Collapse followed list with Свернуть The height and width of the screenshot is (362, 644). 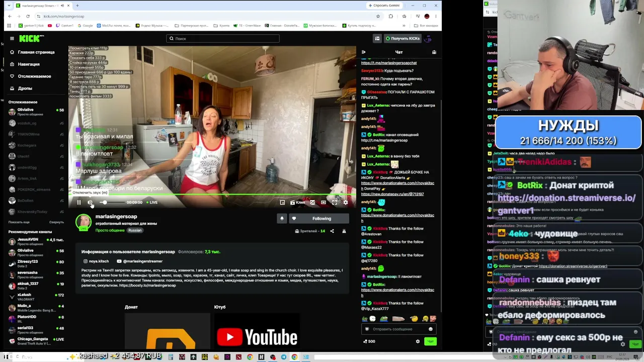[56, 222]
